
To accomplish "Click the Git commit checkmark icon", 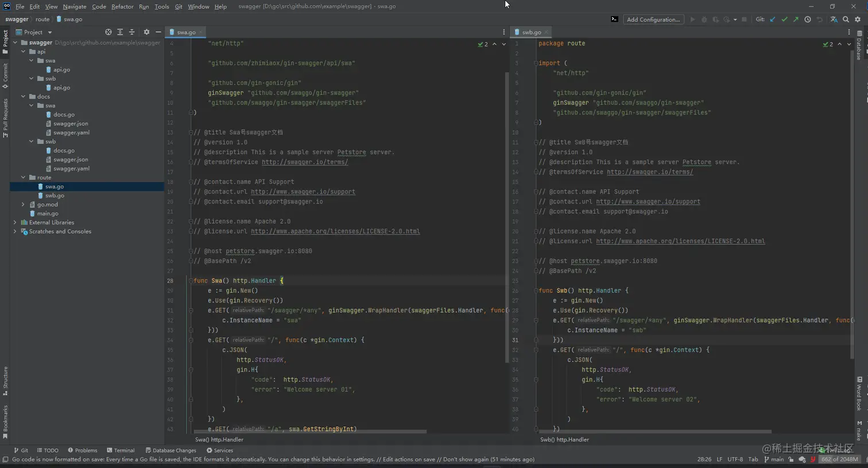I will pos(784,19).
